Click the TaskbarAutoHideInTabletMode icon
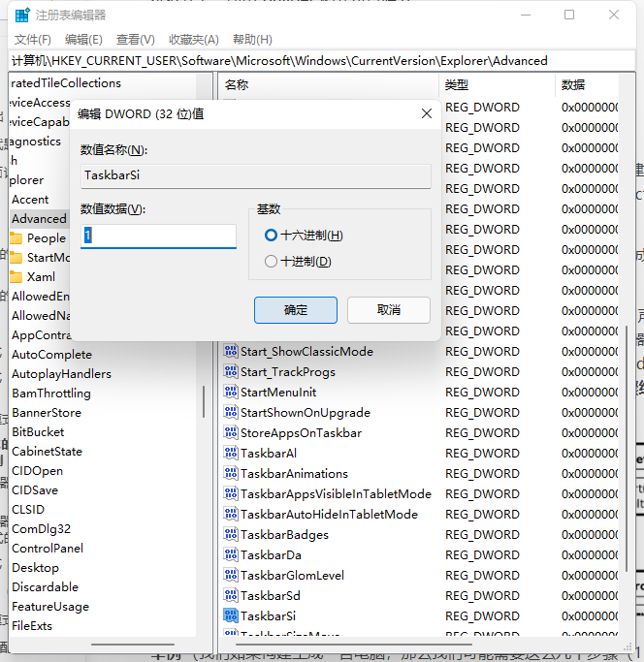The width and height of the screenshot is (644, 662). tap(231, 514)
